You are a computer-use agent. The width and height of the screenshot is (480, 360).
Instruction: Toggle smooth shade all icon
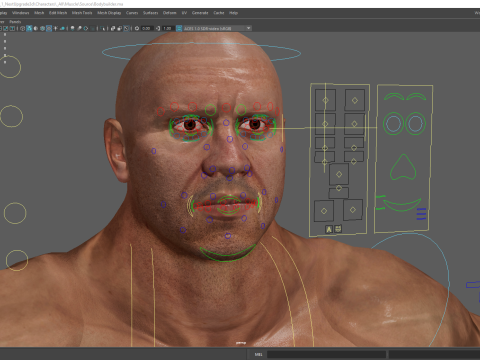[x=29, y=28]
